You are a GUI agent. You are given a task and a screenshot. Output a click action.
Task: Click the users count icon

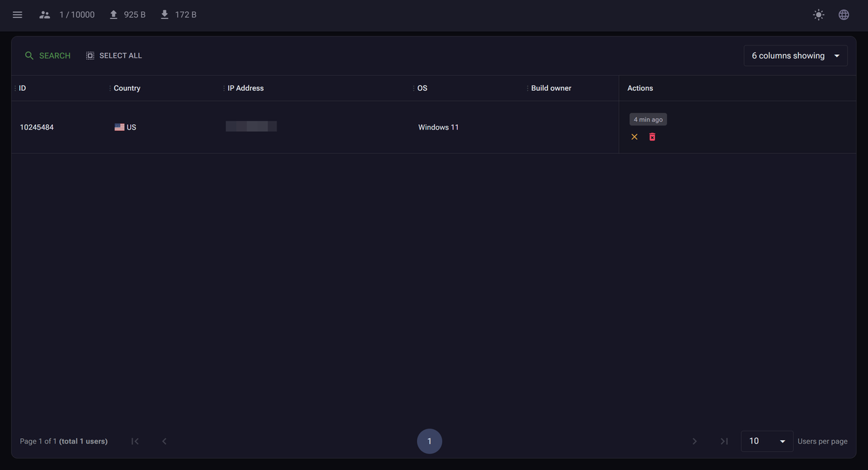click(45, 15)
